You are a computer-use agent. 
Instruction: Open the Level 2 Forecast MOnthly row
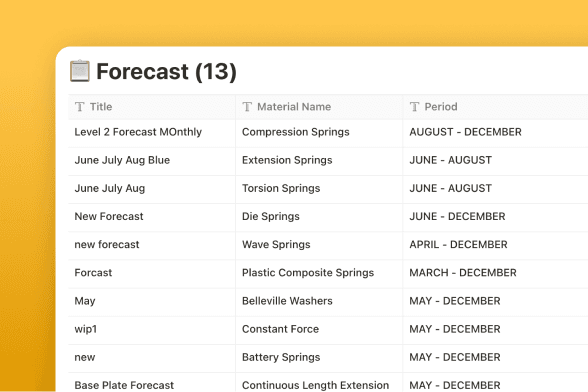[x=138, y=132]
